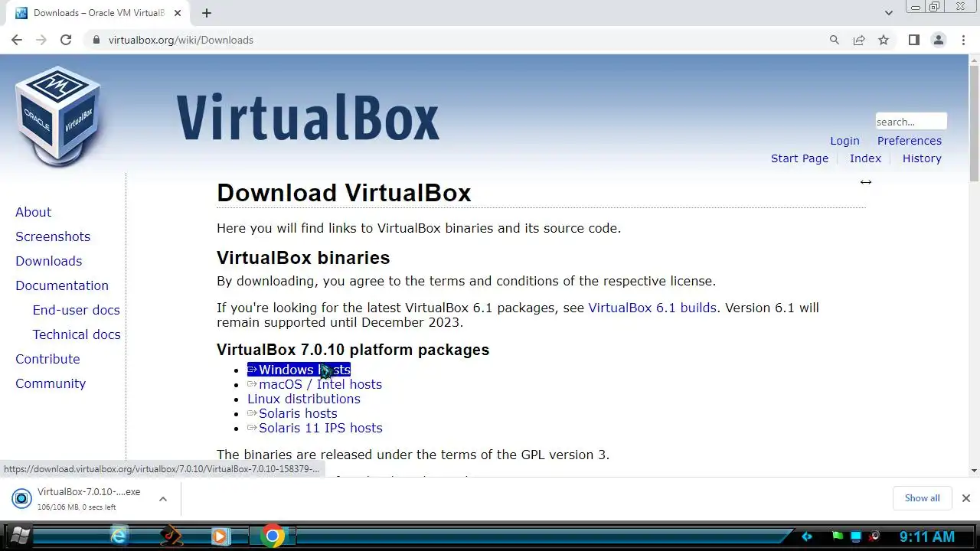Download the Solaris hosts package
This screenshot has width=980, height=551.
pyautogui.click(x=292, y=413)
